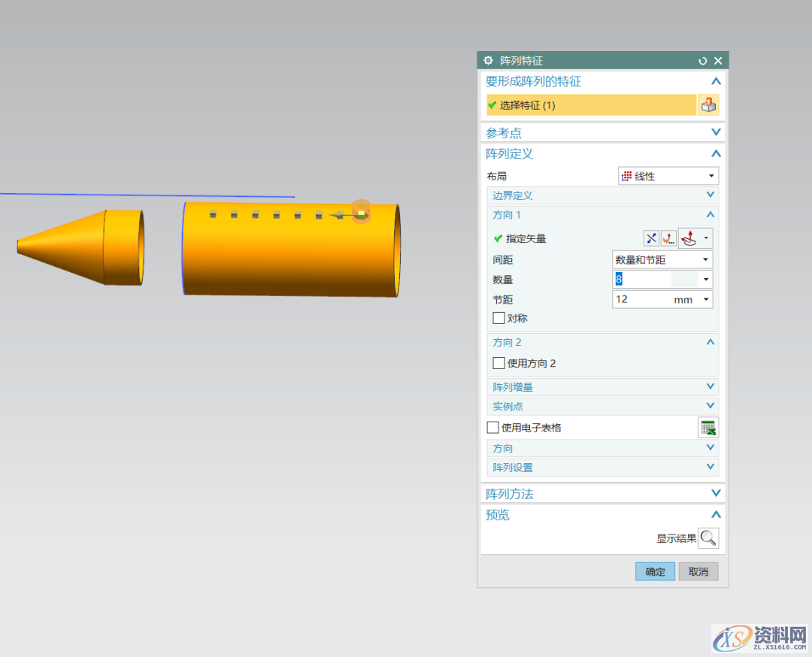Click the reverse direction vector icon
The height and width of the screenshot is (657, 812).
651,238
